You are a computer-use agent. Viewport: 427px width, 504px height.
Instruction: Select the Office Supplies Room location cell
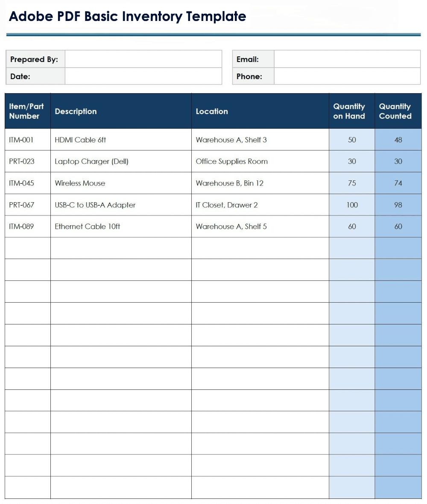(232, 162)
